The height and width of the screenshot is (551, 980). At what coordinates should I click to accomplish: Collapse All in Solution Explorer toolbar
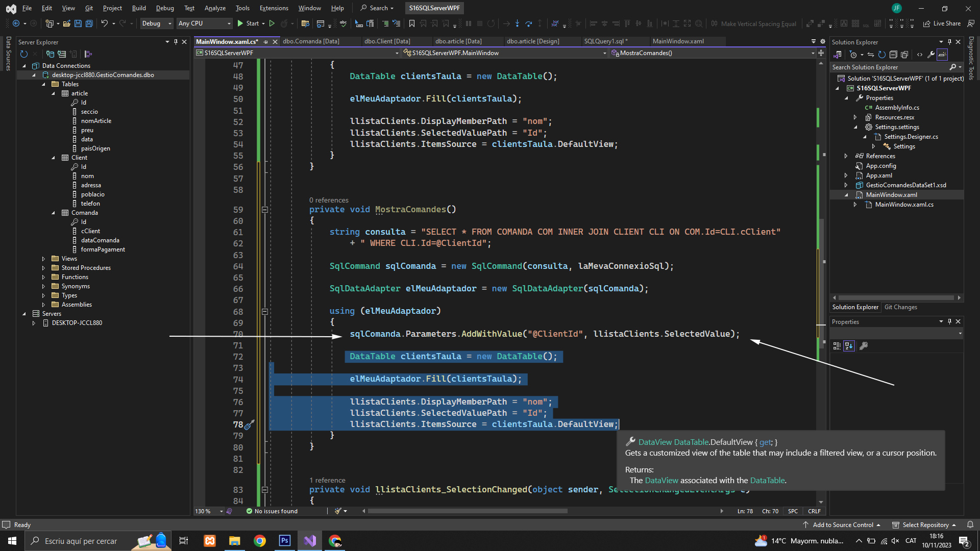pos(893,55)
